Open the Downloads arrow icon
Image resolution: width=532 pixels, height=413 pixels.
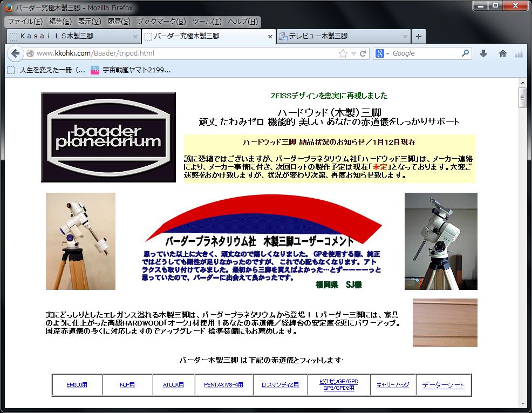point(483,53)
